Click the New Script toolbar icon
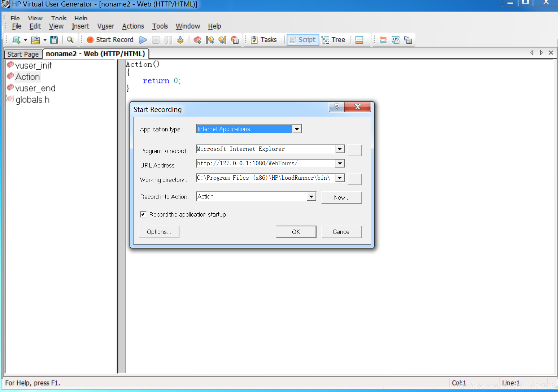 pyautogui.click(x=16, y=40)
